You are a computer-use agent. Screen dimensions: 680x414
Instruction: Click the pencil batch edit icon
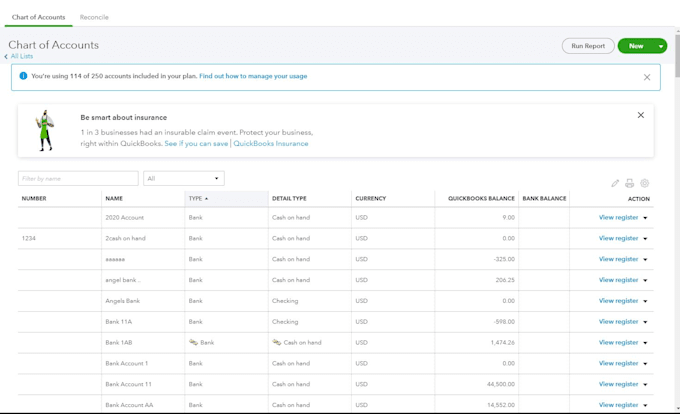pos(615,183)
